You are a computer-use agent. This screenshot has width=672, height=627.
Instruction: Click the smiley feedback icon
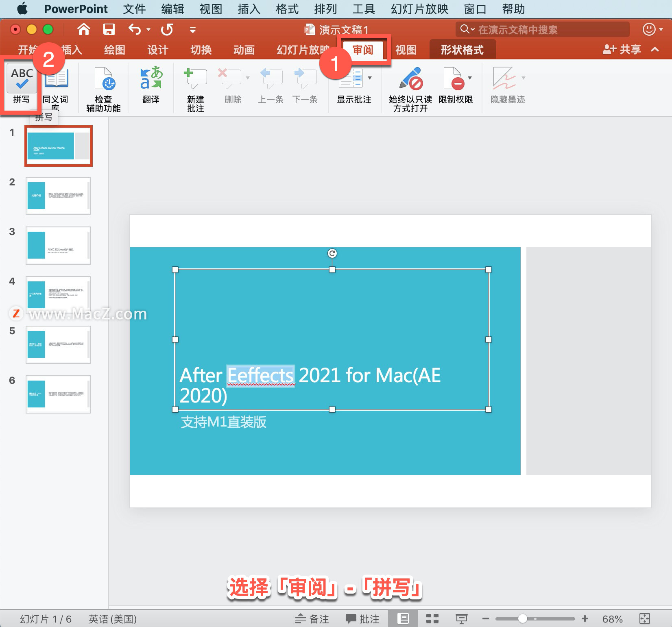pos(649,29)
